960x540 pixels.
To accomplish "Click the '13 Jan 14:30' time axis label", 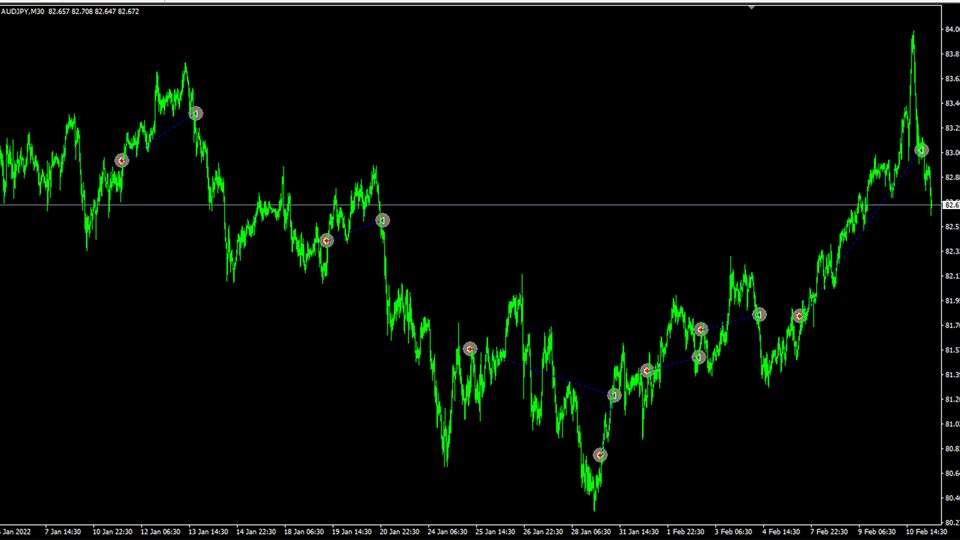I will 208,532.
